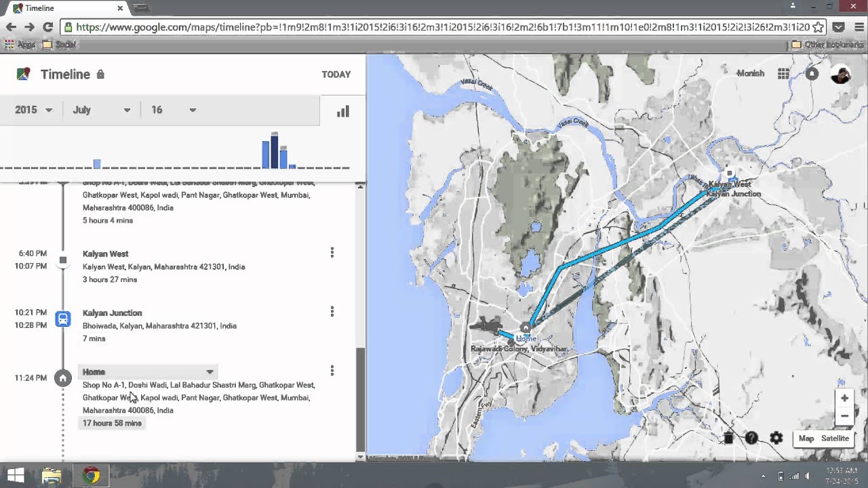
Task: Open options for Kalyan West entry
Action: click(332, 253)
